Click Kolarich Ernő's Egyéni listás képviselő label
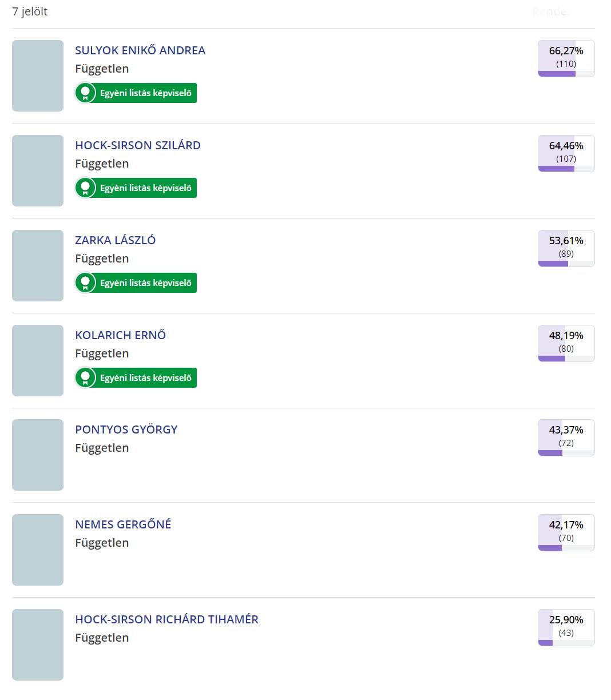This screenshot has width=611, height=700. pyautogui.click(x=145, y=377)
